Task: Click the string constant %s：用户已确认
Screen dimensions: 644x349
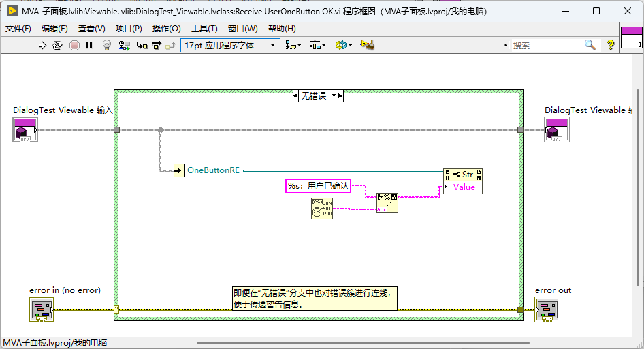Action: [318, 186]
